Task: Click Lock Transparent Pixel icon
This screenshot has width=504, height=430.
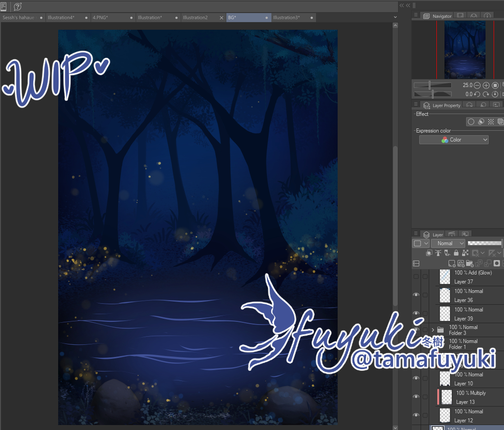Action: click(x=465, y=253)
